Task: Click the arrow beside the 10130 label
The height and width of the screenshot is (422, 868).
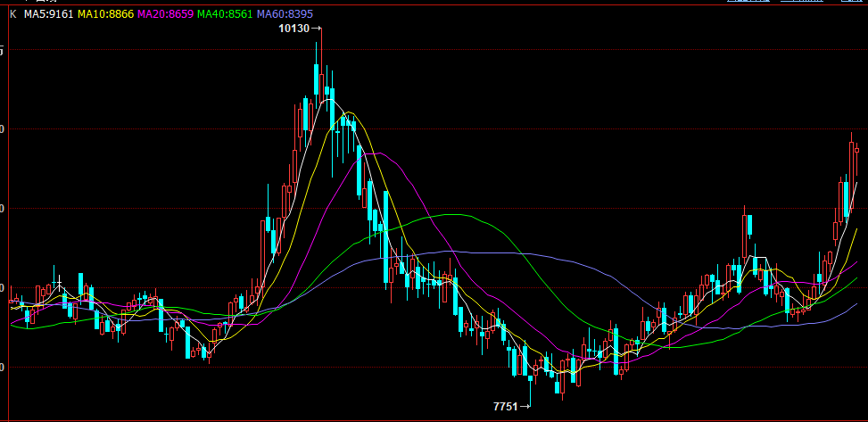Action: [x=315, y=29]
